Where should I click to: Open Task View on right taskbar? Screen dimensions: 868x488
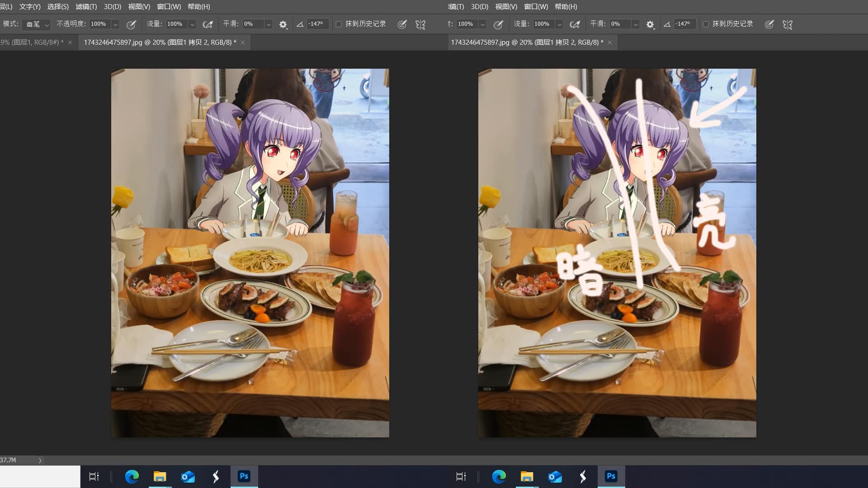[x=461, y=476]
